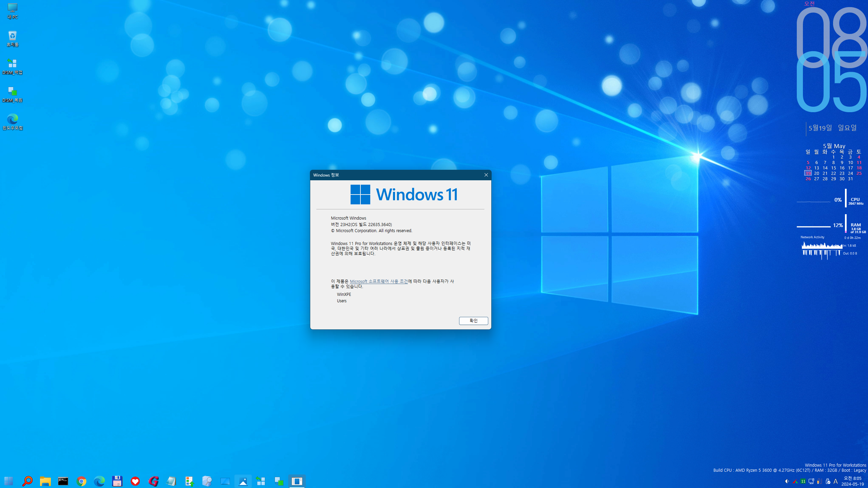This screenshot has width=868, height=488.
Task: Select the DISM_복원 desktop shortcut
Action: [x=13, y=94]
